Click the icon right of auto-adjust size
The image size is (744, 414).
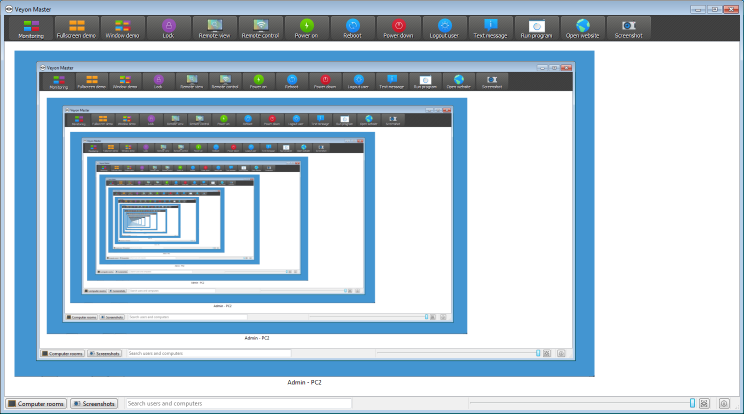724,404
